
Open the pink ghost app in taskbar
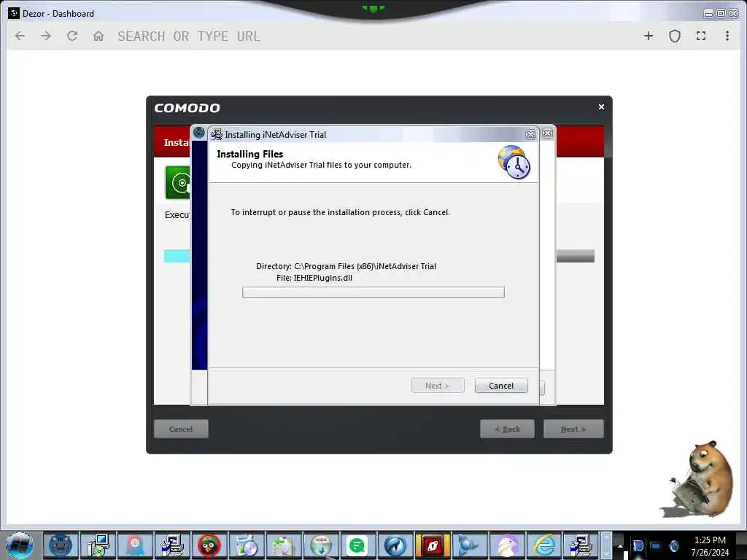135,545
